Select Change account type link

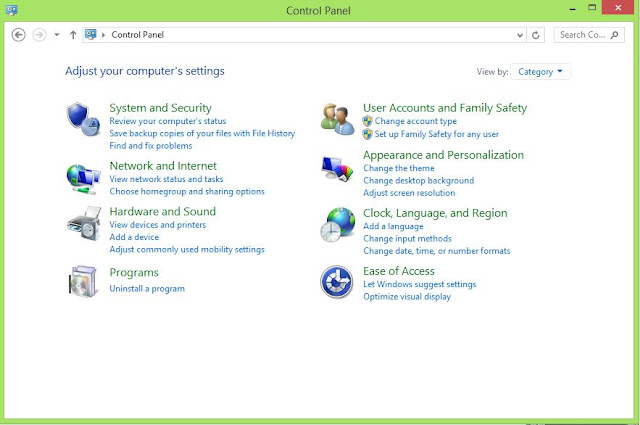pos(416,121)
